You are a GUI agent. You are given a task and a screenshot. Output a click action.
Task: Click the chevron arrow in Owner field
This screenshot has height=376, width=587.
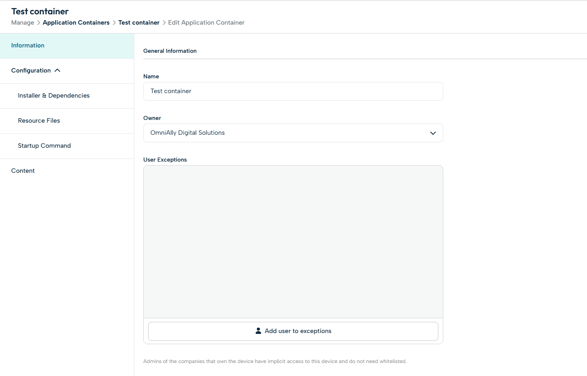point(433,133)
